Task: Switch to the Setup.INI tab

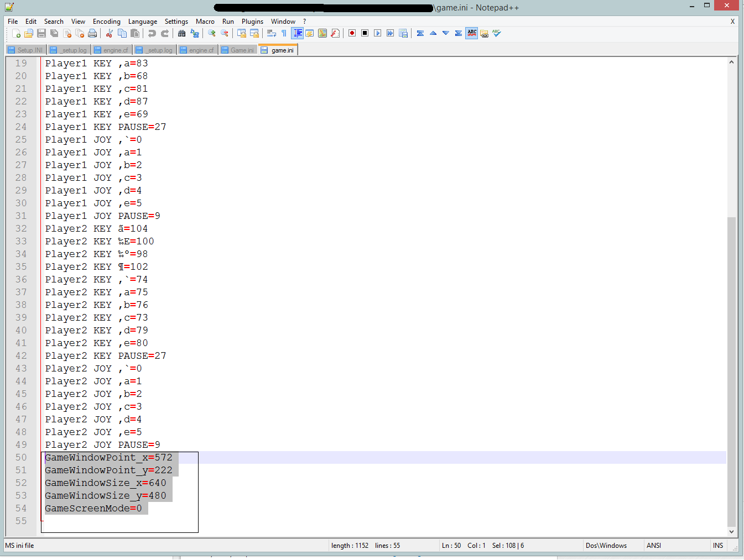Action: point(26,50)
